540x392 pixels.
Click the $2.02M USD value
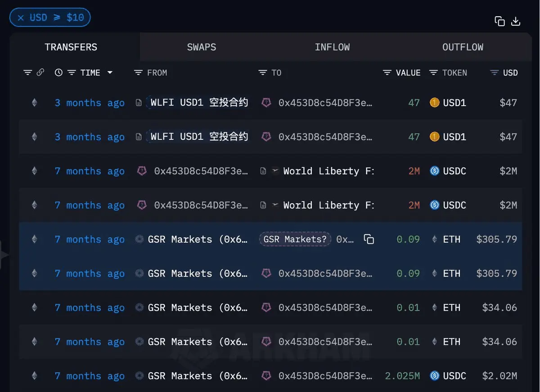click(x=499, y=376)
